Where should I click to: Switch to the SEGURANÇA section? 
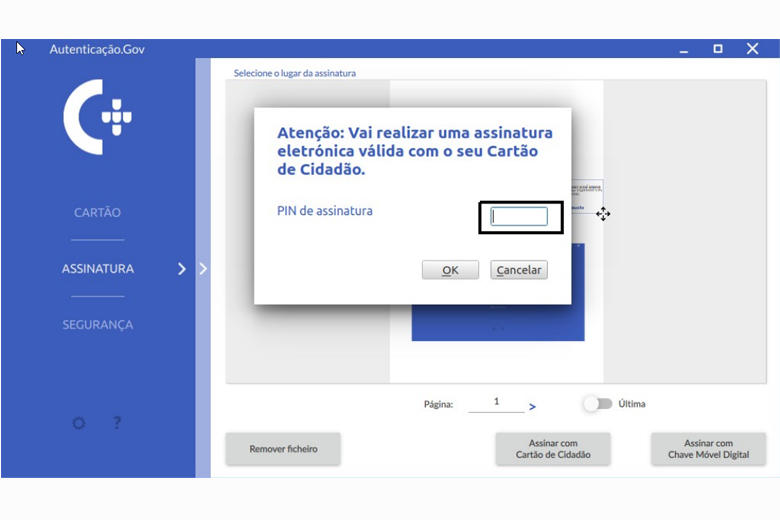97,324
